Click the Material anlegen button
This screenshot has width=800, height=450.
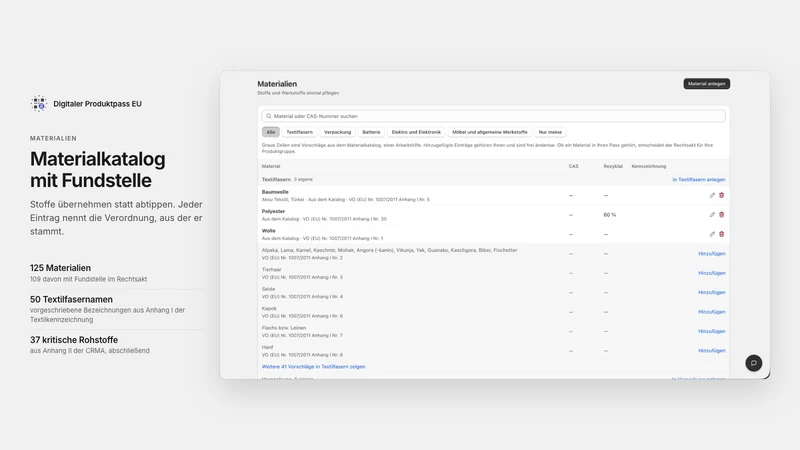[707, 84]
